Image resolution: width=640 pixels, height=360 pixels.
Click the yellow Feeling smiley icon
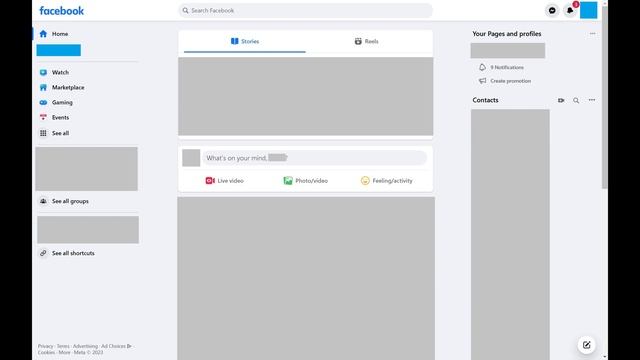click(365, 180)
